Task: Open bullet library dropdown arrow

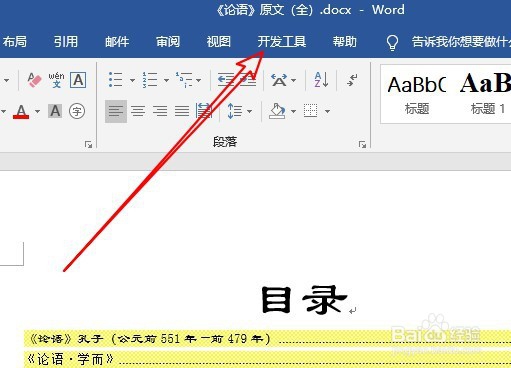Action: click(132, 80)
